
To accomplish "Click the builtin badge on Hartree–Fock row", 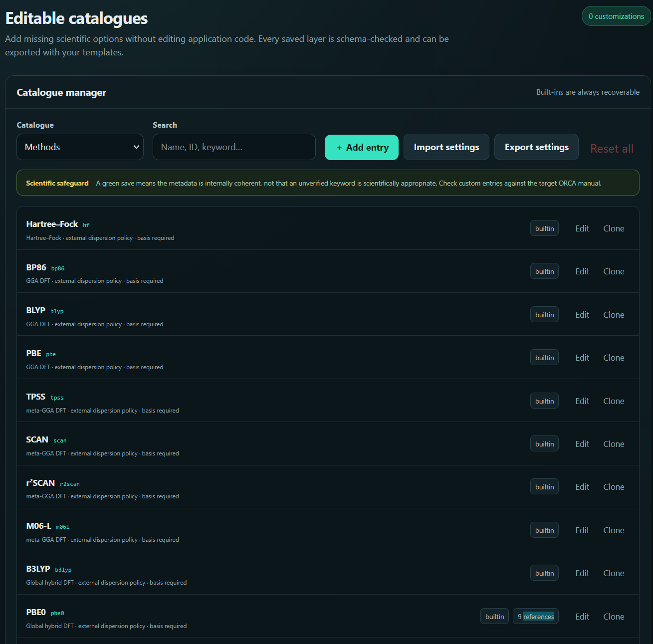I will [544, 228].
